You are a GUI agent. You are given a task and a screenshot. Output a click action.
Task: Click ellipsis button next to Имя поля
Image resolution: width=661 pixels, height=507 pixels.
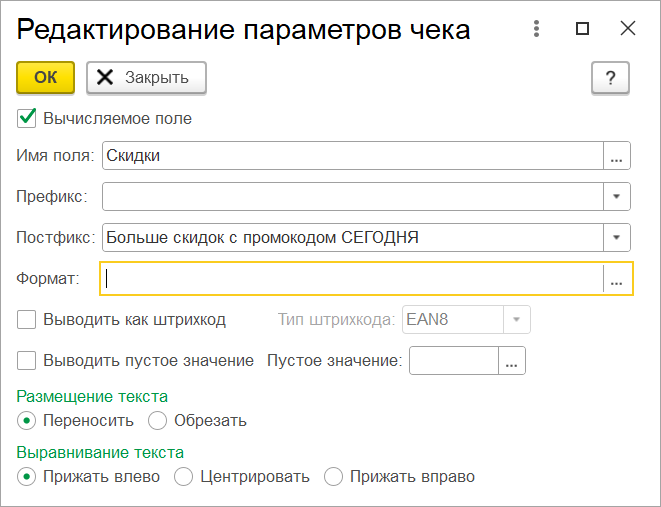(x=617, y=156)
